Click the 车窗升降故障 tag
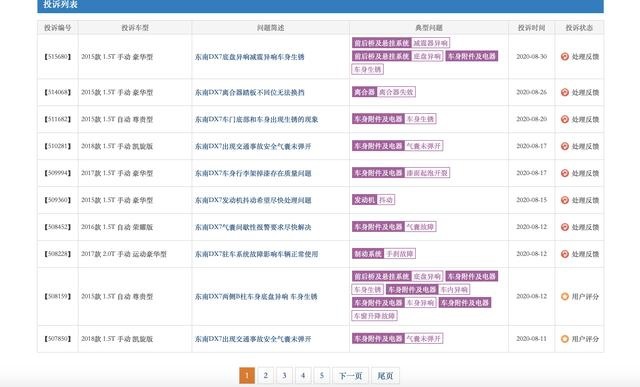 pos(374,316)
